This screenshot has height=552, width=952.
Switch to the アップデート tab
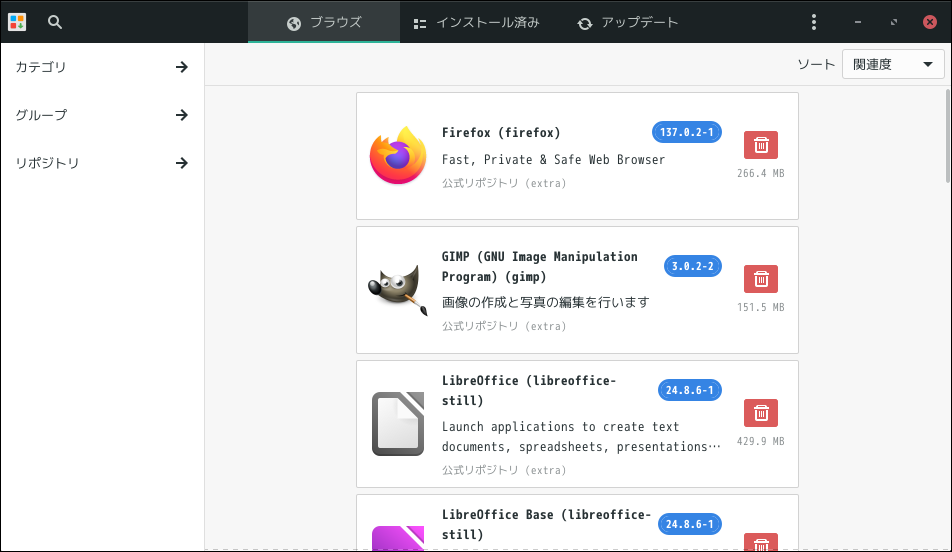pos(627,23)
